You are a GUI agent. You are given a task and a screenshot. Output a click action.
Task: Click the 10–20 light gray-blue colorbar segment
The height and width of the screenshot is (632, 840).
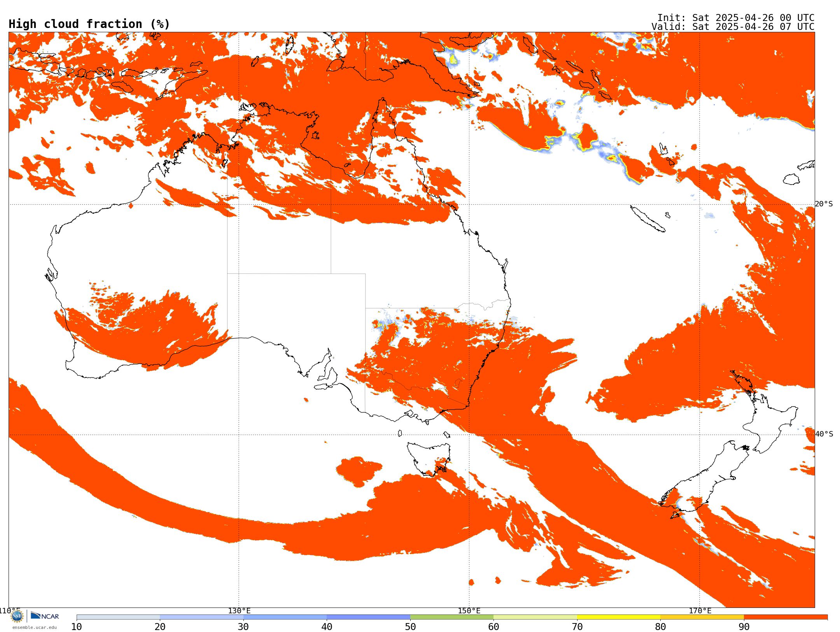118,617
